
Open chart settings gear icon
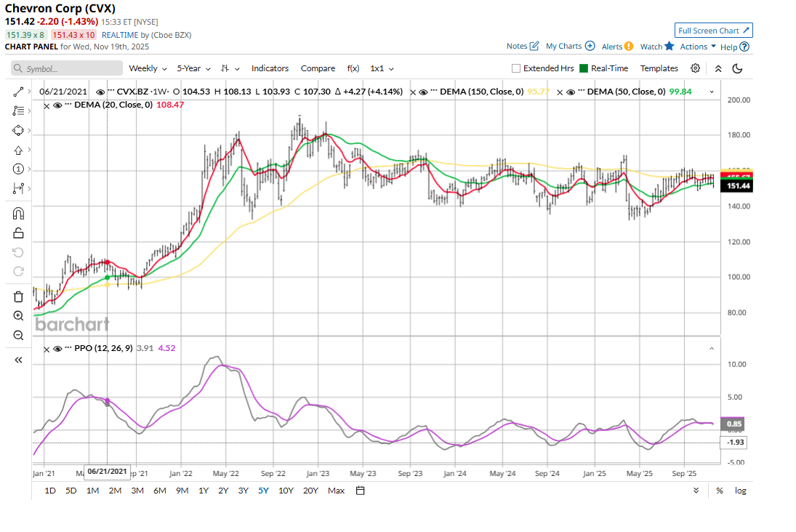coord(695,68)
